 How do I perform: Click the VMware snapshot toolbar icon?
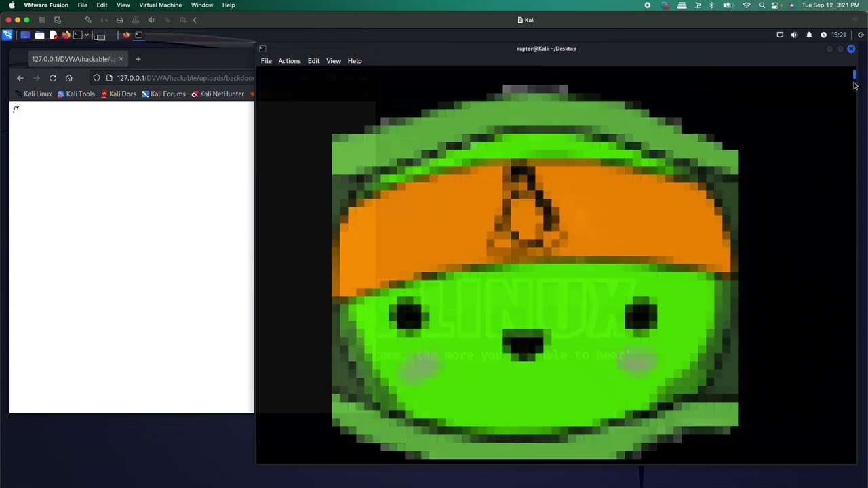point(58,20)
